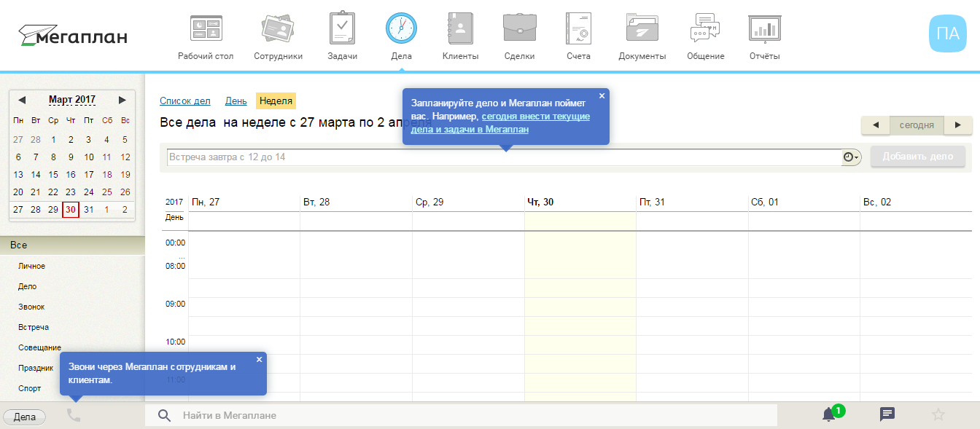Select March 30 in mini calendar
980x429 pixels.
pyautogui.click(x=71, y=210)
